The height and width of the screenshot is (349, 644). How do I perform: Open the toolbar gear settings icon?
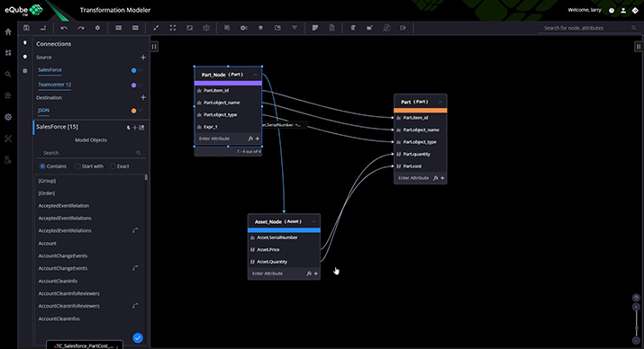tap(97, 28)
